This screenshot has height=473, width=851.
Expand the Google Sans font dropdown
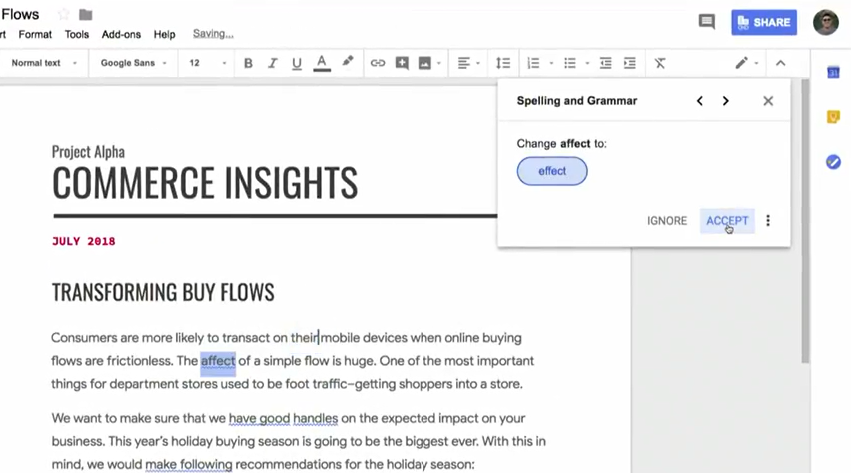coord(134,63)
